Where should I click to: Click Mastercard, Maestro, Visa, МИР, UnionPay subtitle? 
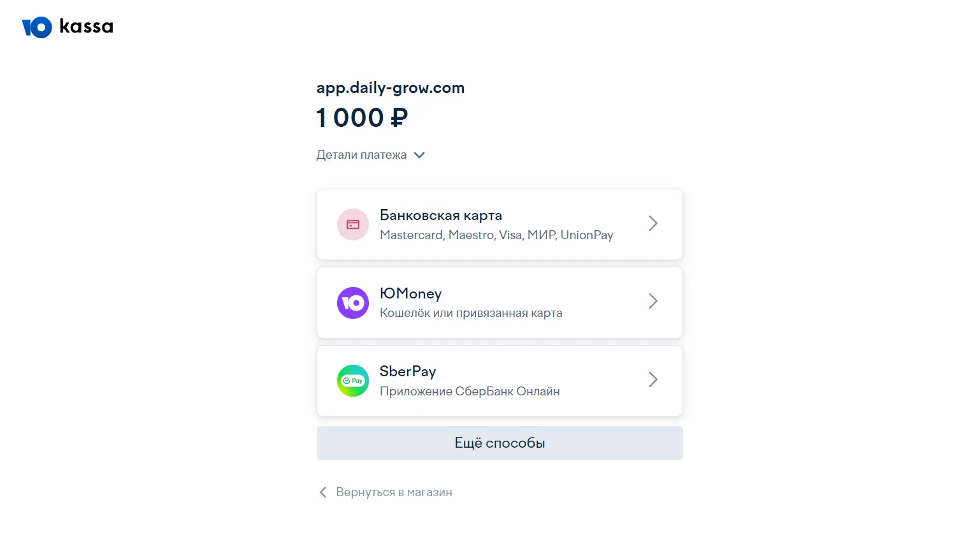(496, 235)
